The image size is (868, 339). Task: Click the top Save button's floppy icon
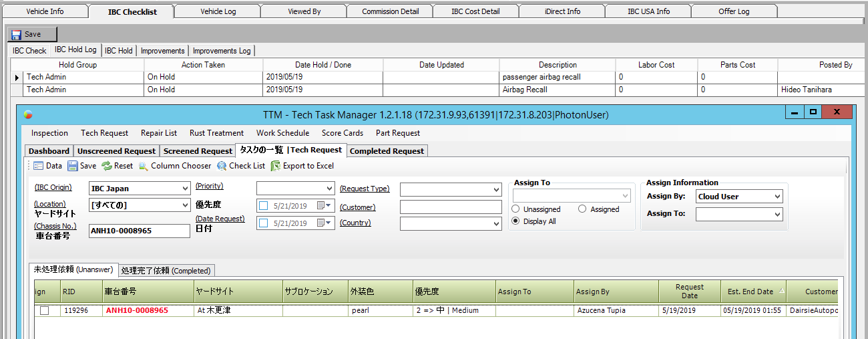(16, 34)
